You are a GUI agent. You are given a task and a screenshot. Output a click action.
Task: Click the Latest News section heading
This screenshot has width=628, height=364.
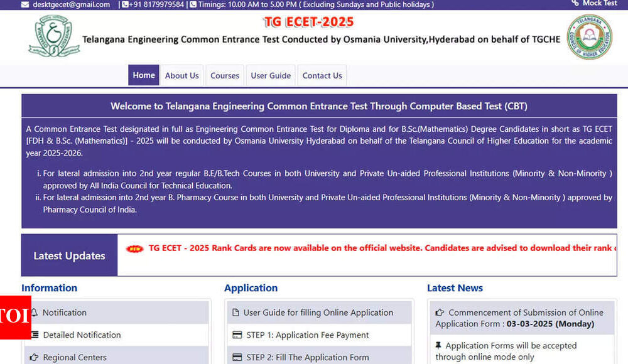click(455, 288)
